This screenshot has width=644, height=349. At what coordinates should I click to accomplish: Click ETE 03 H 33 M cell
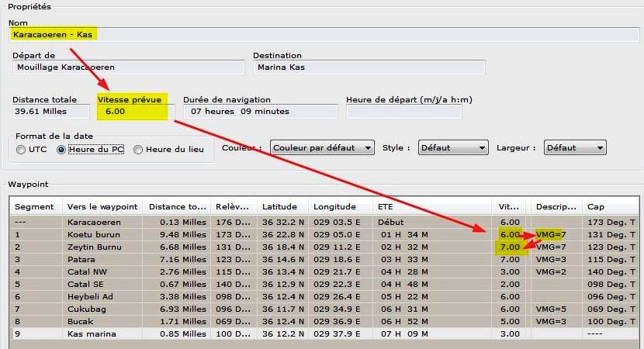coord(404,260)
